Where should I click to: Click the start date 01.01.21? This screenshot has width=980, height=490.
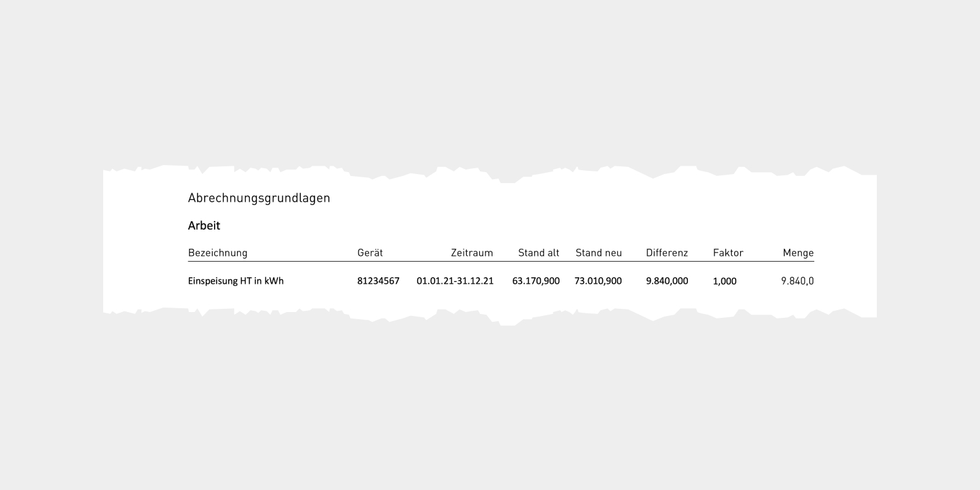tap(435, 281)
